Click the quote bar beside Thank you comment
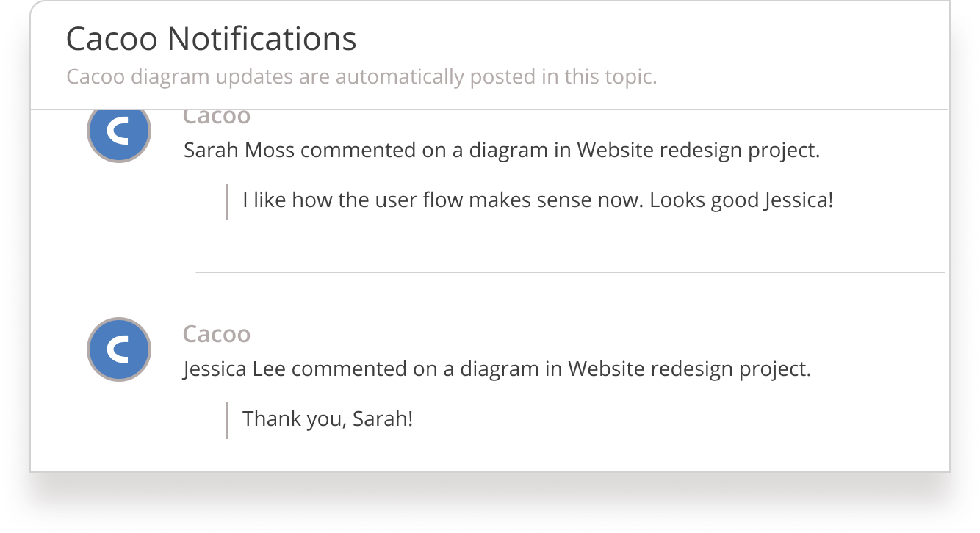Image resolution: width=980 pixels, height=533 pixels. (x=227, y=421)
